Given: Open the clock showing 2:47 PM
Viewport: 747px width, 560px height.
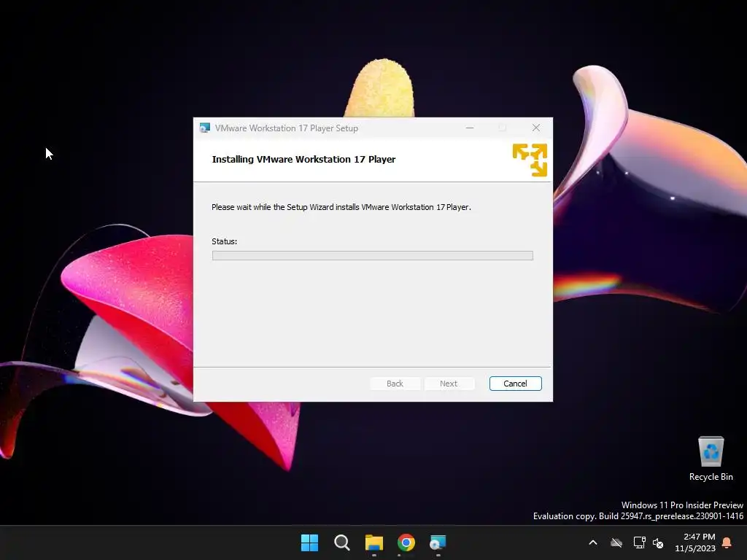Looking at the screenshot, I should tap(695, 542).
